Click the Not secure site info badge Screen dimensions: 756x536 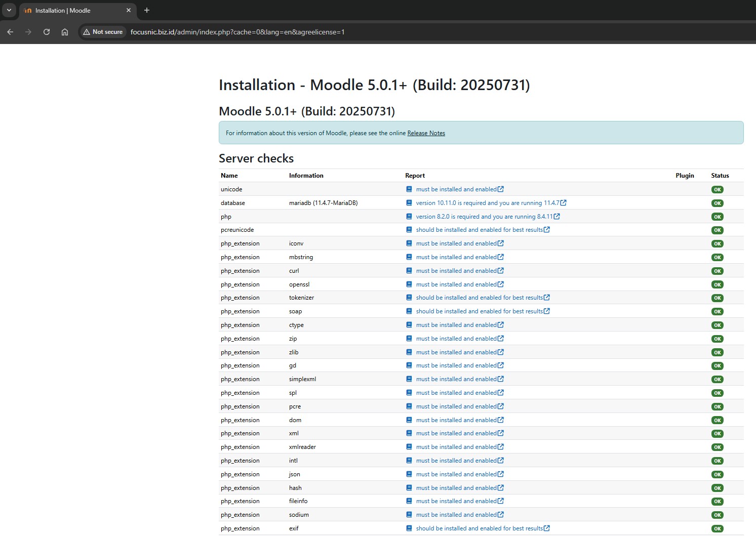click(103, 32)
